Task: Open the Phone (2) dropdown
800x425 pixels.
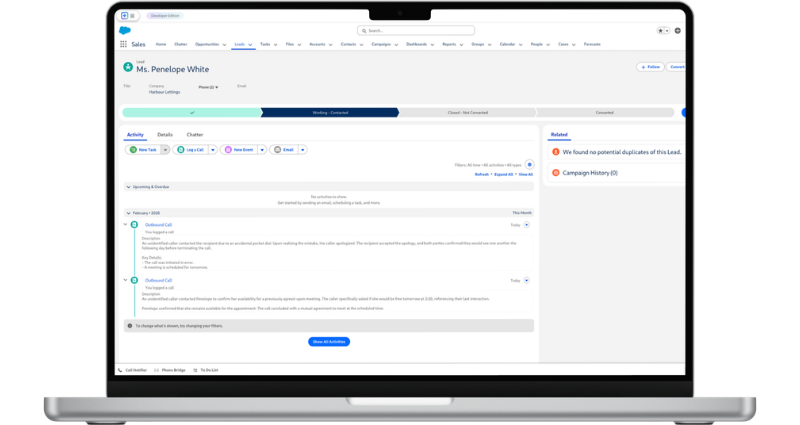Action: pos(208,87)
